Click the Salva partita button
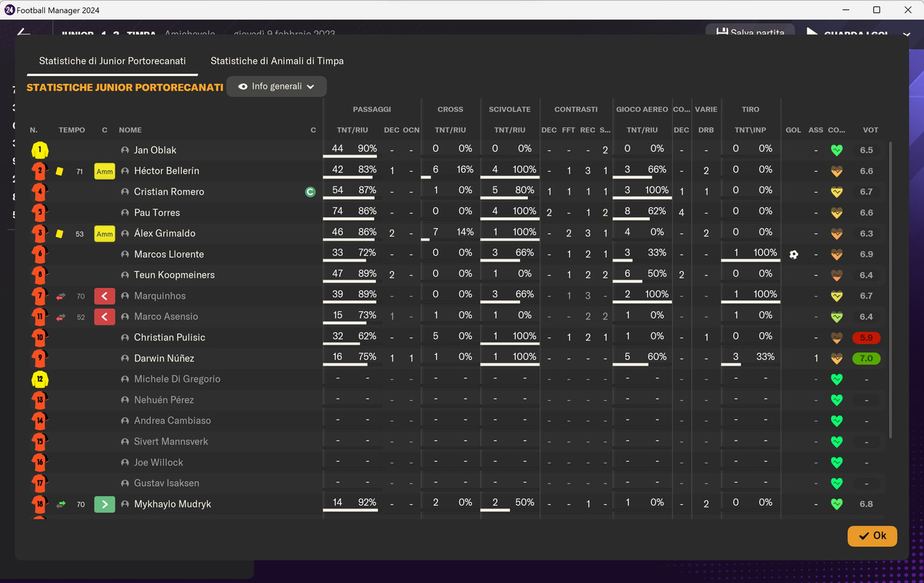The height and width of the screenshot is (583, 924). pos(750,32)
